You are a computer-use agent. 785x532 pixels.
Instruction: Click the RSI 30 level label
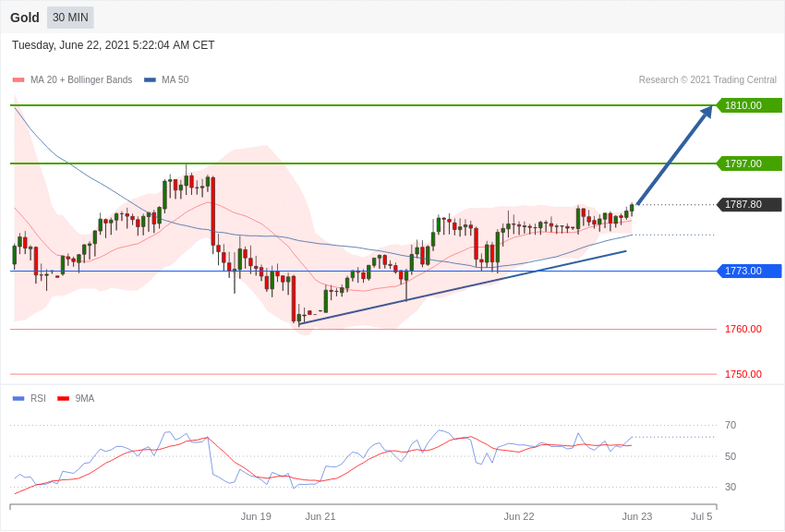(x=731, y=487)
